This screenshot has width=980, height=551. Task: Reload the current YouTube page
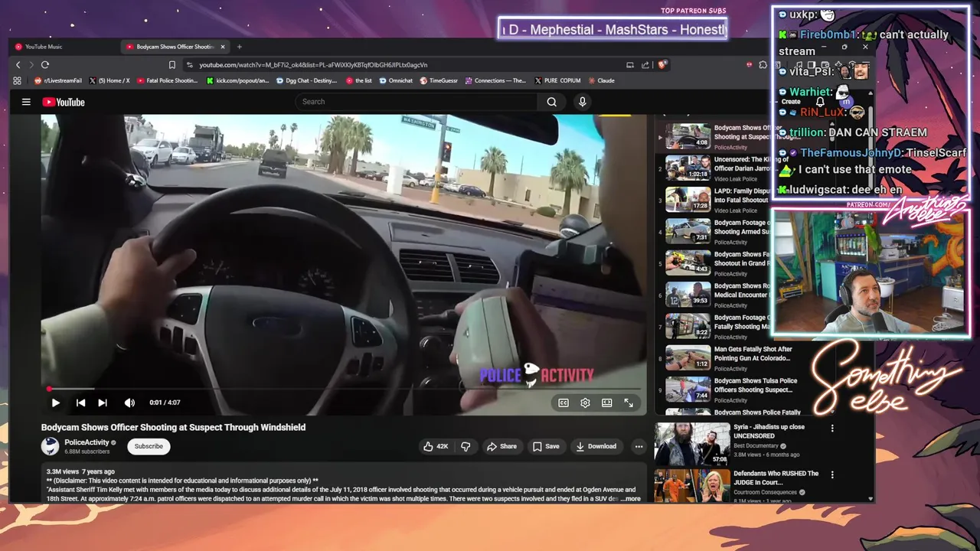45,65
